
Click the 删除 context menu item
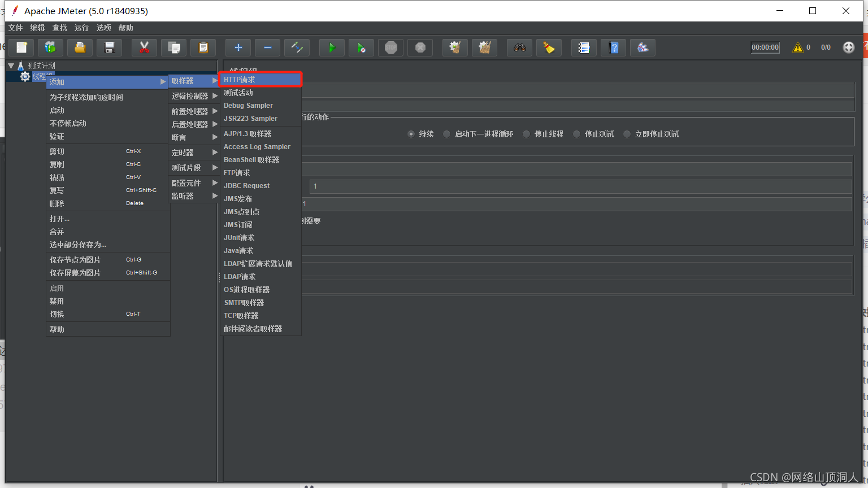(x=107, y=203)
